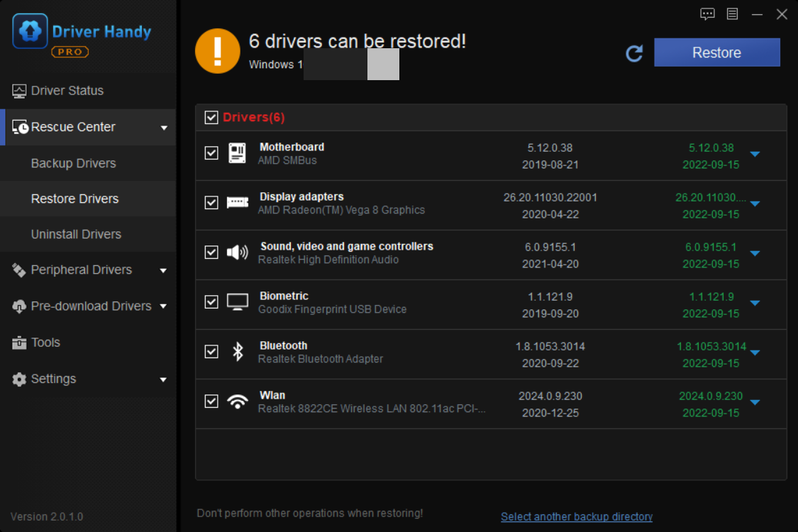Click the Restore button
Viewport: 798px width, 532px height.
[716, 52]
